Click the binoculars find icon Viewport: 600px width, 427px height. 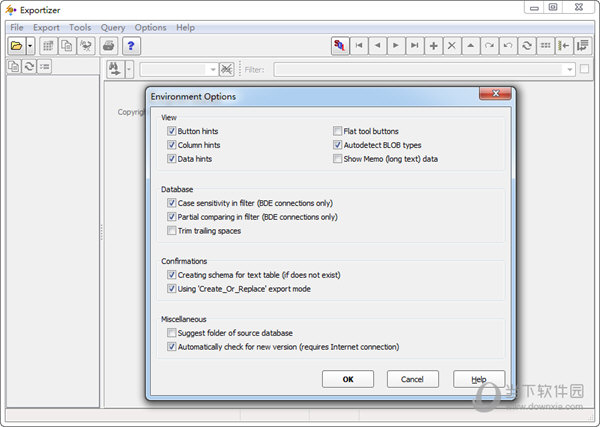tap(115, 69)
